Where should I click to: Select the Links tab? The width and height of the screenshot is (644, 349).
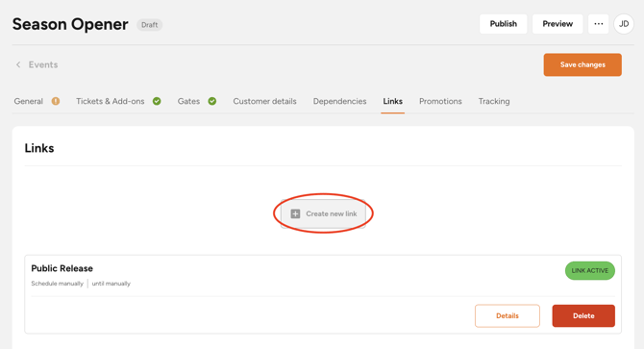click(x=392, y=101)
